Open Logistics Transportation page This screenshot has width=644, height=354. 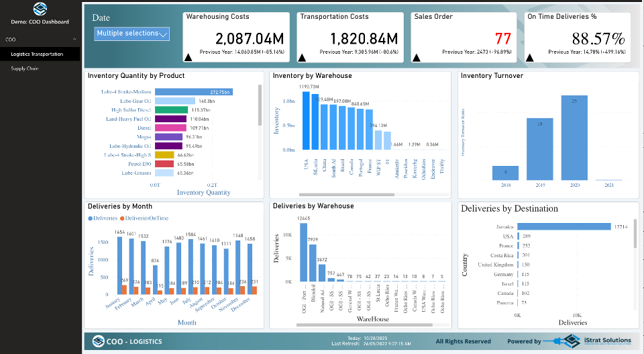(40, 54)
